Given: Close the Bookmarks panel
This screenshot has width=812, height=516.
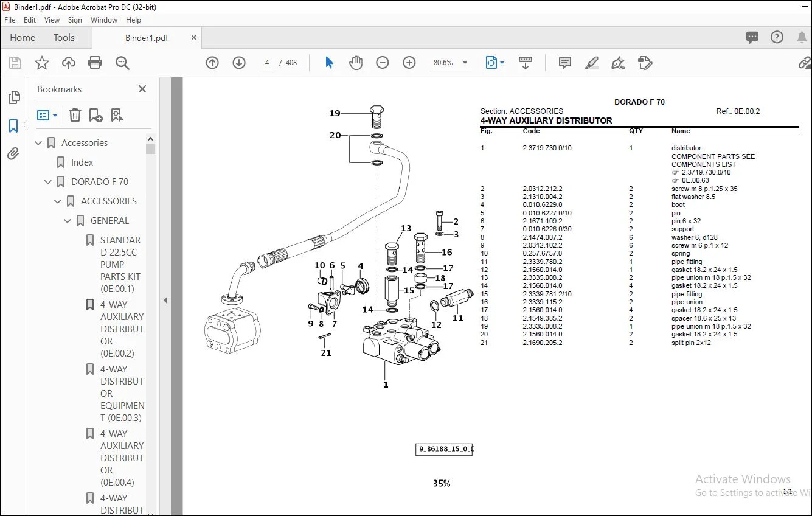Looking at the screenshot, I should 142,89.
